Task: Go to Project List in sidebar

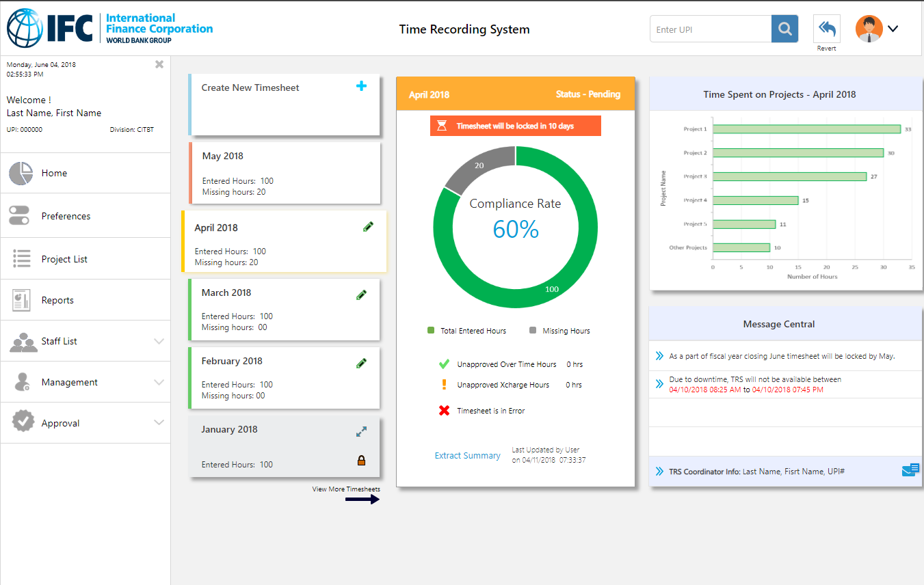Action: coord(64,259)
